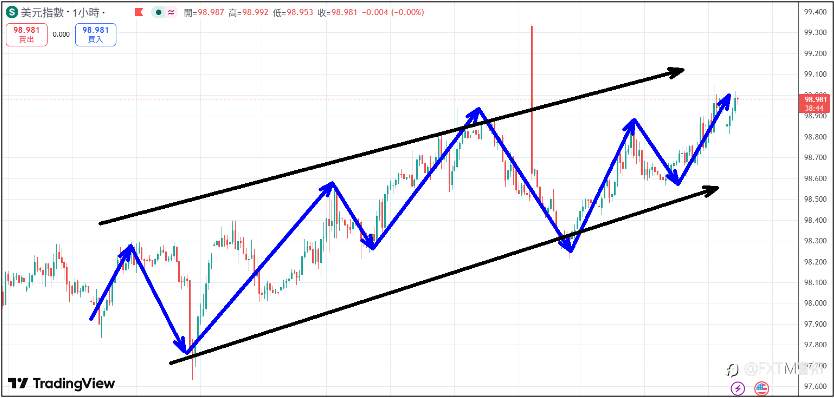Click the 98.700 price axis label
This screenshot has height=398, width=834.
click(x=815, y=157)
